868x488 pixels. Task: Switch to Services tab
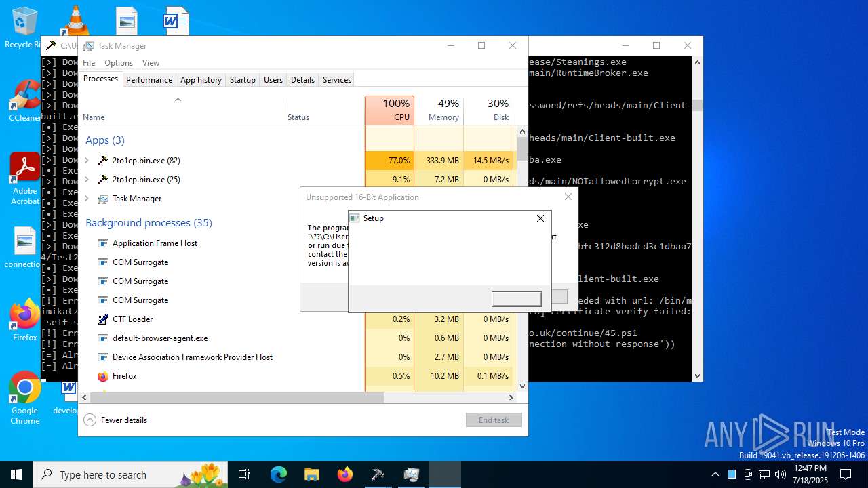337,79
